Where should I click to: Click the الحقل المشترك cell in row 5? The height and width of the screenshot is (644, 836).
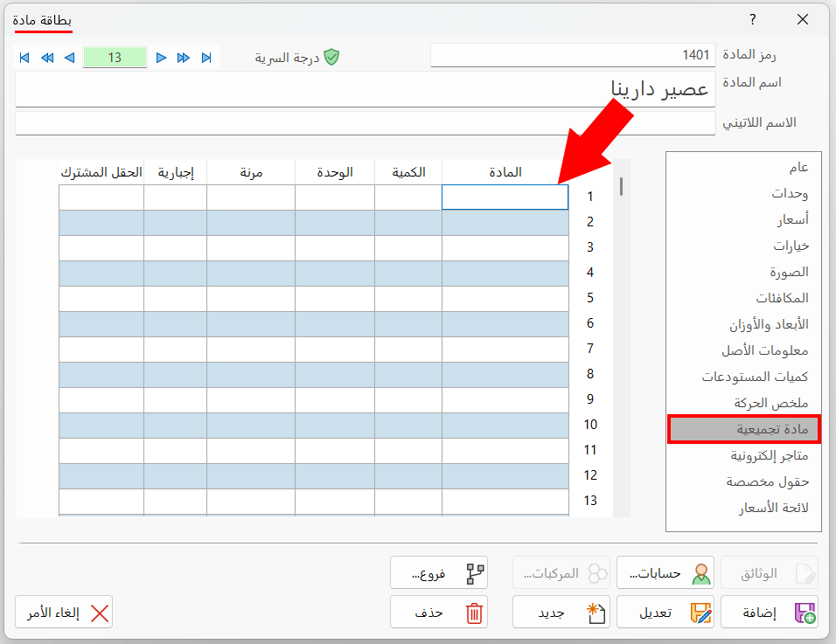pos(101,299)
